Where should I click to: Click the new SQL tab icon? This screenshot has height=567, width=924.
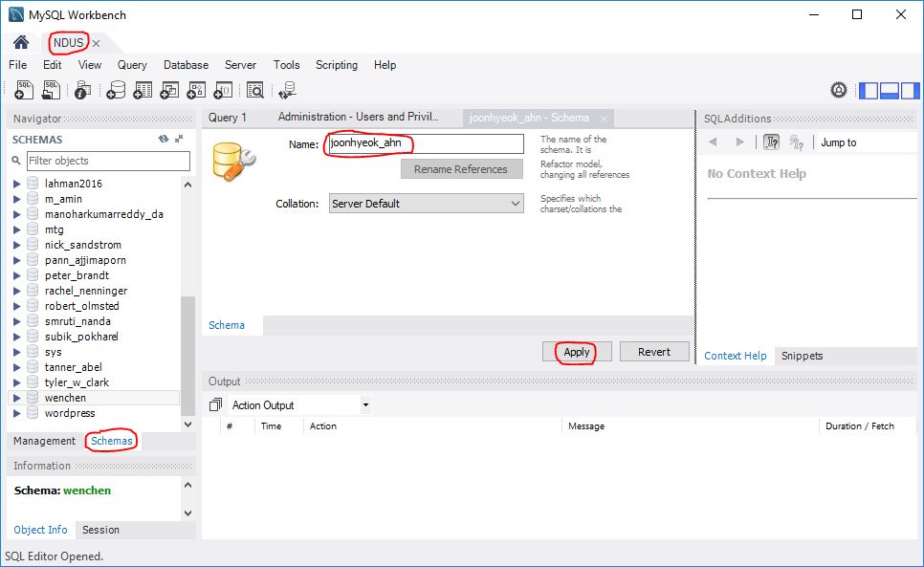pos(25,90)
